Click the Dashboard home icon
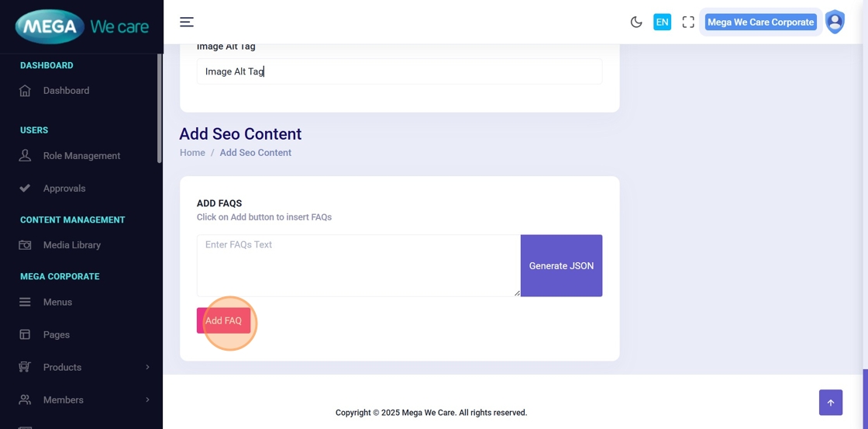Image resolution: width=868 pixels, height=429 pixels. tap(25, 91)
